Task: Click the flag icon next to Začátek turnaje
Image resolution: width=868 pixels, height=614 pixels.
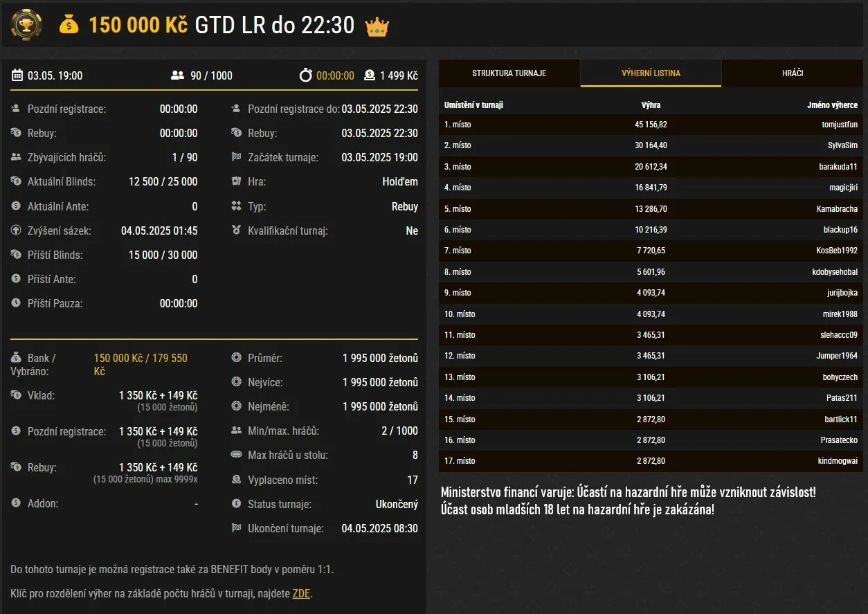Action: coord(237,157)
